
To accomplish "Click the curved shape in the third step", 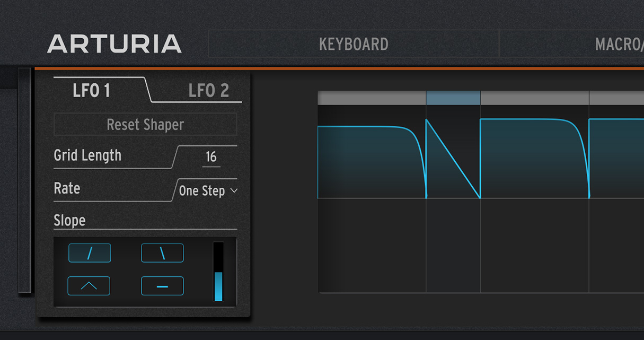I will pos(534,159).
